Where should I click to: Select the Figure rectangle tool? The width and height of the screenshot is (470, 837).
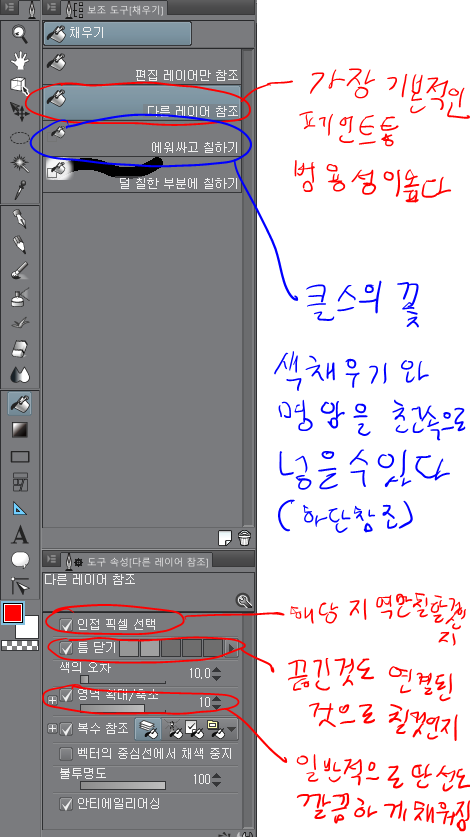pyautogui.click(x=20, y=456)
